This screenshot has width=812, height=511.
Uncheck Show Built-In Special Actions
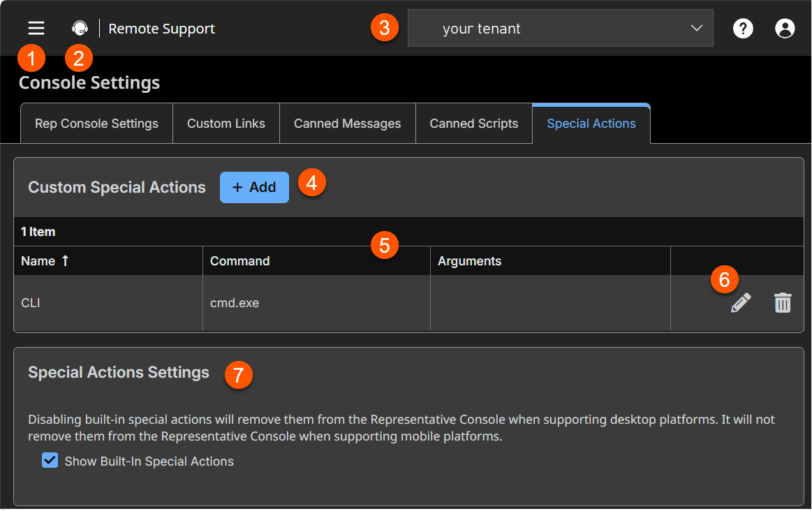tap(50, 461)
